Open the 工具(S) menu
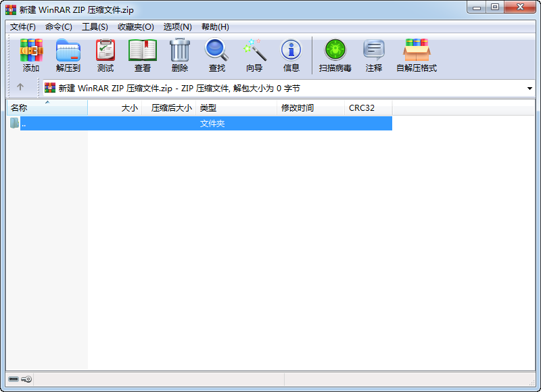The height and width of the screenshot is (392, 541). tap(95, 27)
